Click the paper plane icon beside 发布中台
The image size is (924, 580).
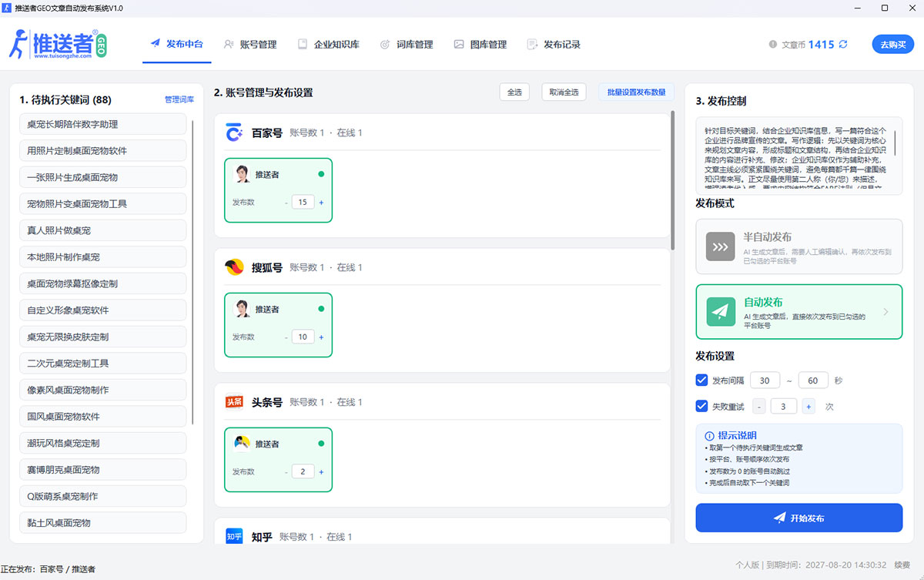point(156,44)
